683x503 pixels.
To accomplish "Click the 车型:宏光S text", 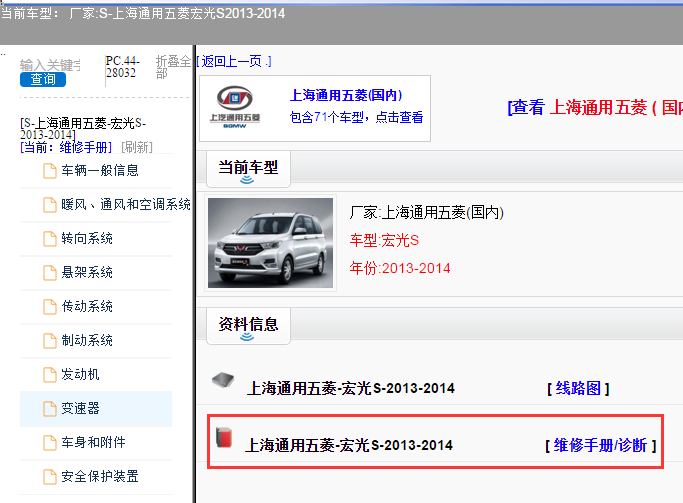I will [x=384, y=240].
